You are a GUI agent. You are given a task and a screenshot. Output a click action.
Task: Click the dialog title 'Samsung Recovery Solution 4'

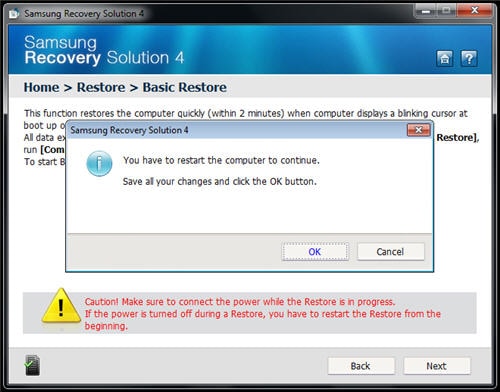coord(129,130)
